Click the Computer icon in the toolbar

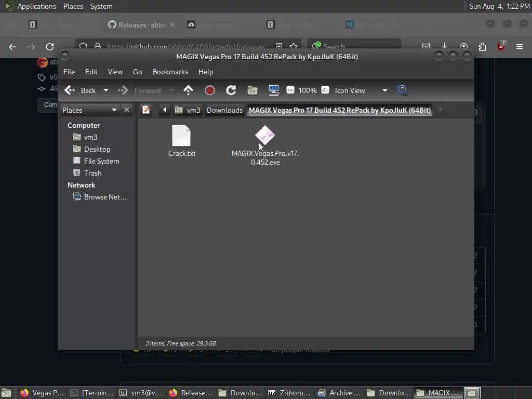click(x=273, y=90)
